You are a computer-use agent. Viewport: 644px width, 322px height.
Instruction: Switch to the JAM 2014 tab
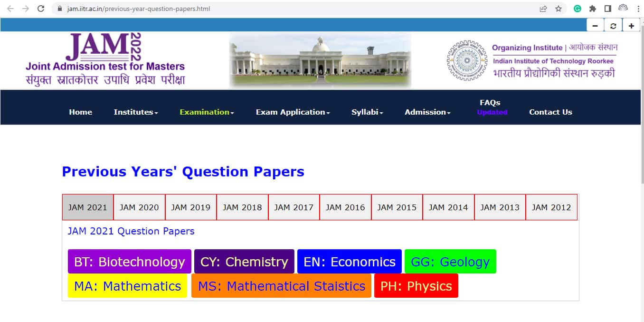448,207
